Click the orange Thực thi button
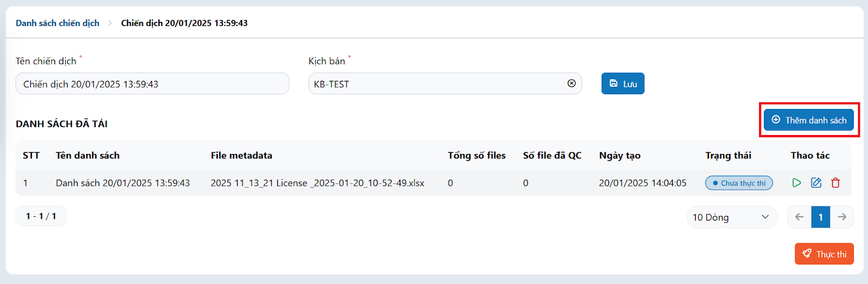 824,254
